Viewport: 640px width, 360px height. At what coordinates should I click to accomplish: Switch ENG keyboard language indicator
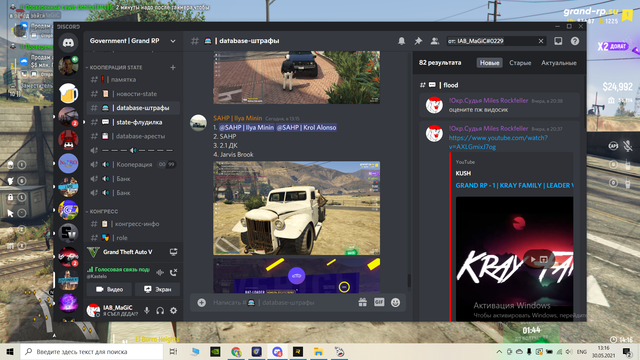[x=582, y=351]
